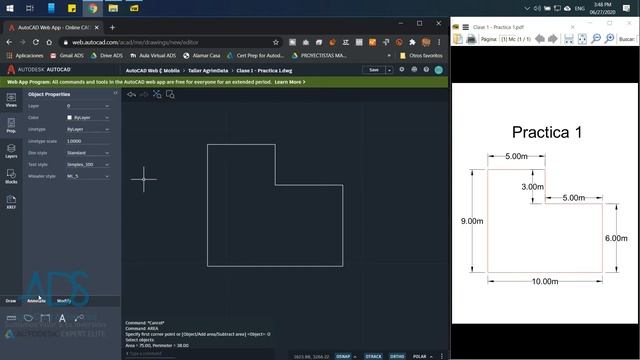Image resolution: width=640 pixels, height=360 pixels.
Task: Click the white color swatch beside ByLayer
Action: 69,118
